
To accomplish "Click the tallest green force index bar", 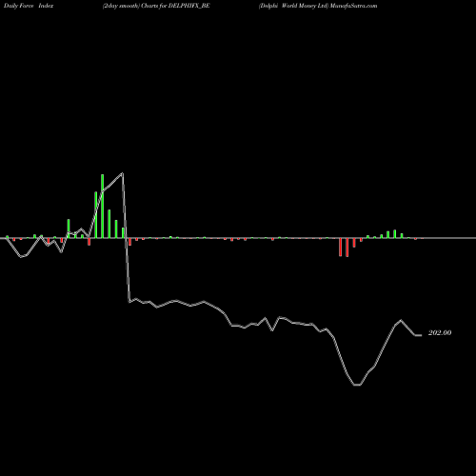I will point(103,206).
